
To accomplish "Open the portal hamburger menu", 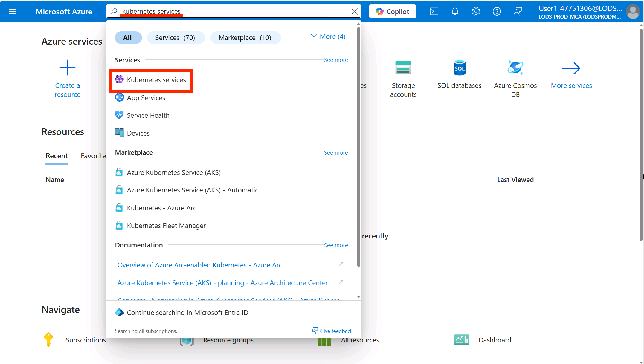I will 13,11.
